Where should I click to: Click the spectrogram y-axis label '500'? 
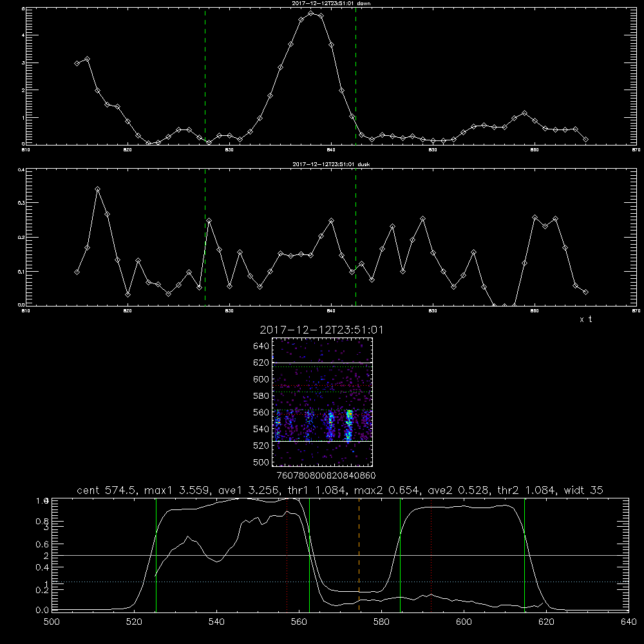point(261,462)
